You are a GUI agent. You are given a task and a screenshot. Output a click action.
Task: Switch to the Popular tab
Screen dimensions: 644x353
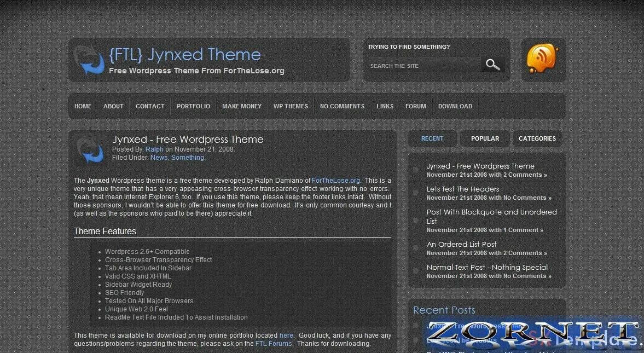pos(485,139)
